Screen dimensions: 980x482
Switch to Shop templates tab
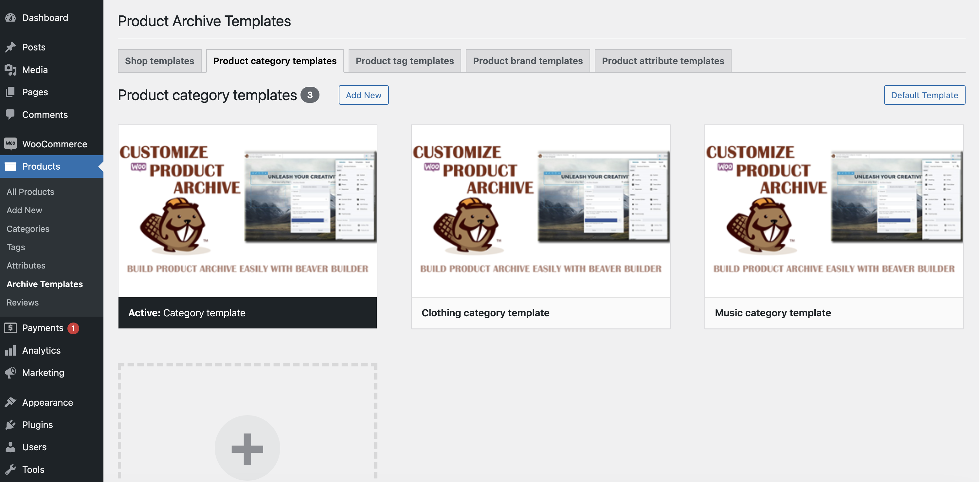click(159, 61)
